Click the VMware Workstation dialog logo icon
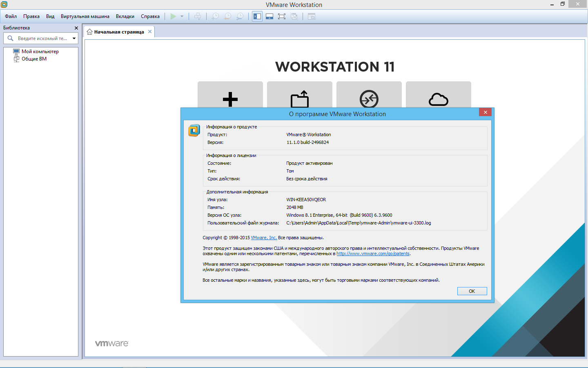 pos(194,130)
